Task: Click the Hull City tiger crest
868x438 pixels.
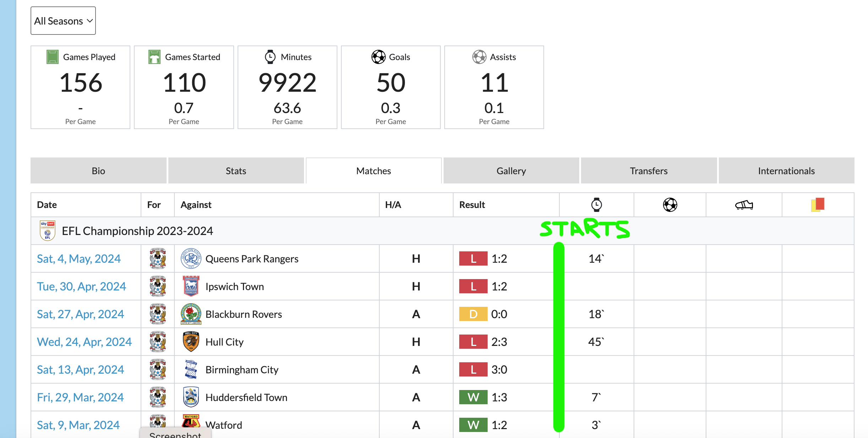Action: (191, 342)
